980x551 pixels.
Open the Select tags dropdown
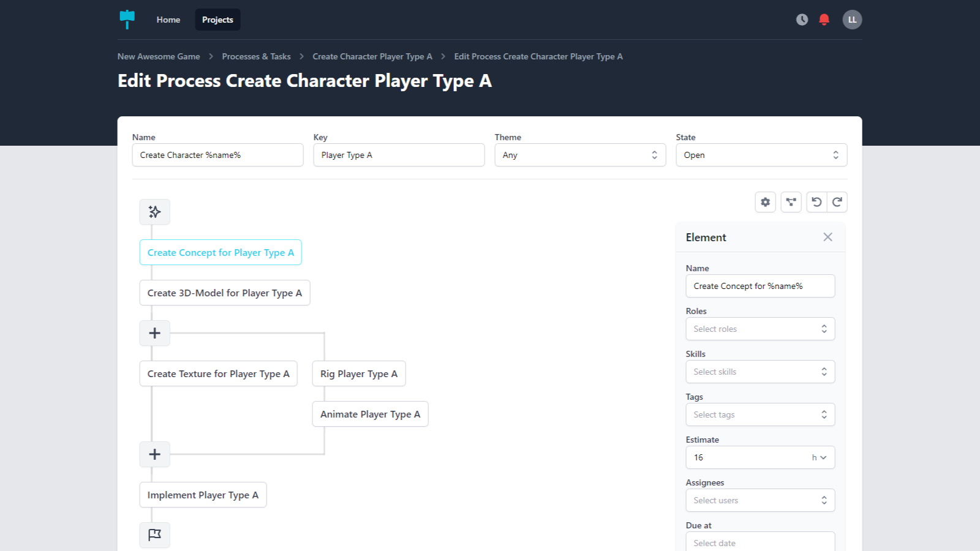(x=760, y=414)
